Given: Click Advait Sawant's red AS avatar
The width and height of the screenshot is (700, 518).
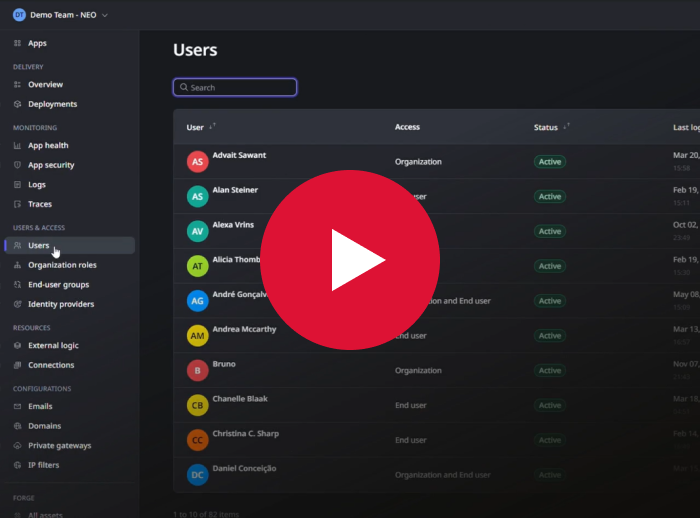Looking at the screenshot, I should tap(197, 162).
